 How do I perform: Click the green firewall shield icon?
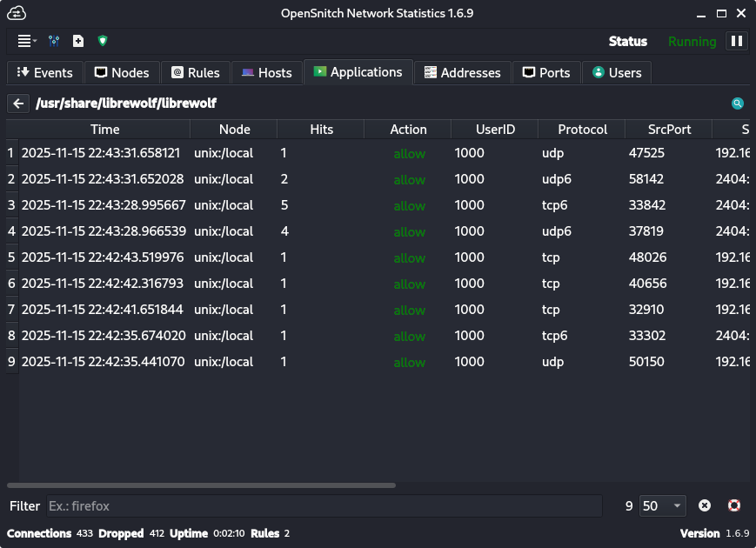pyautogui.click(x=103, y=41)
